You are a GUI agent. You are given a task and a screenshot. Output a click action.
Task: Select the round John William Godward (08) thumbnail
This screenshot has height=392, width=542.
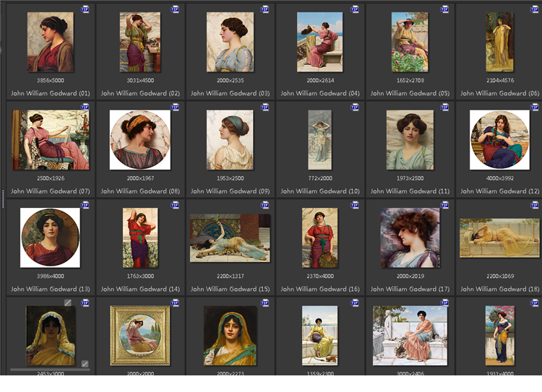point(140,140)
